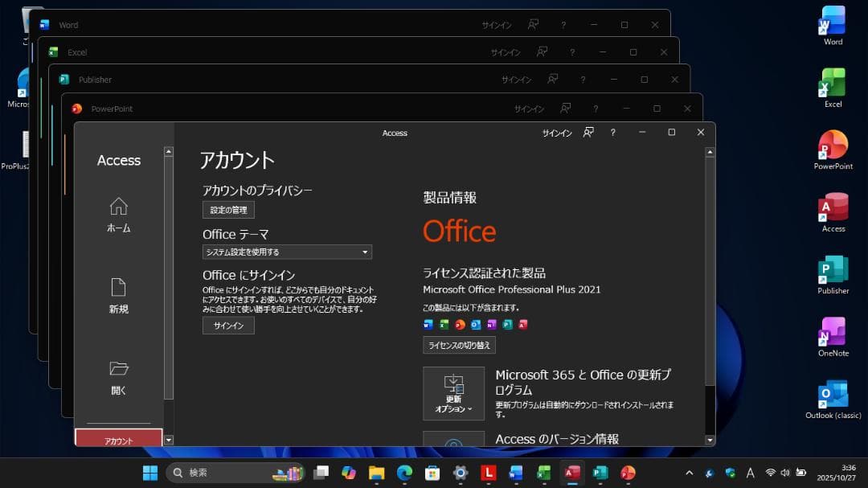
Task: Open File Explorer from the taskbar
Action: click(376, 473)
